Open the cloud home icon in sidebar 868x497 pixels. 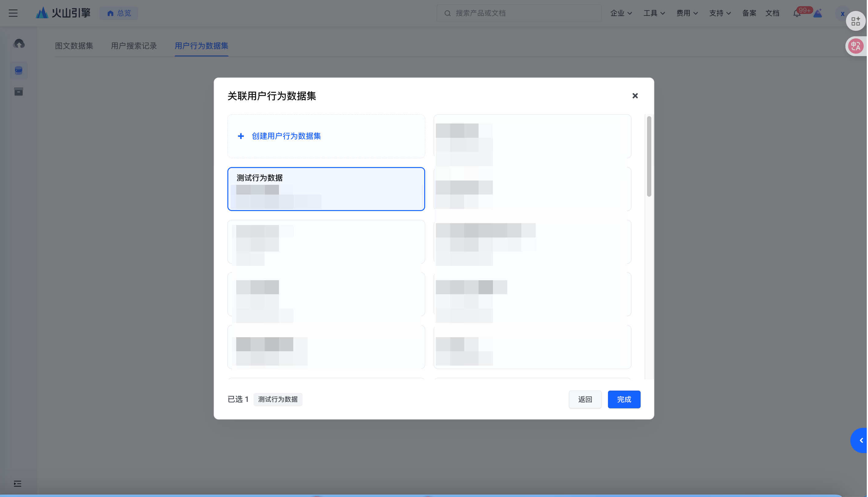(19, 44)
